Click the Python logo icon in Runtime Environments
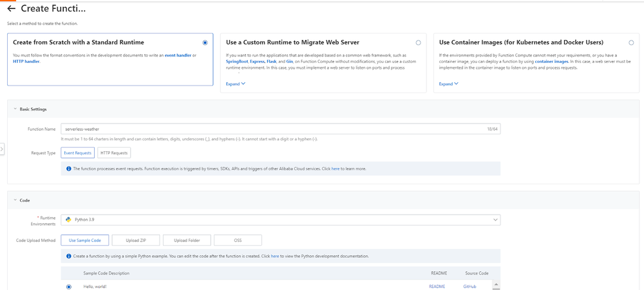The image size is (644, 290). pyautogui.click(x=68, y=219)
